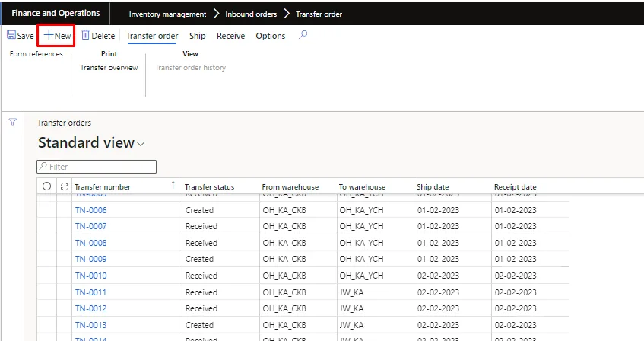Open the filter pane funnel icon
Image resolution: width=644 pixels, height=341 pixels.
[13, 122]
